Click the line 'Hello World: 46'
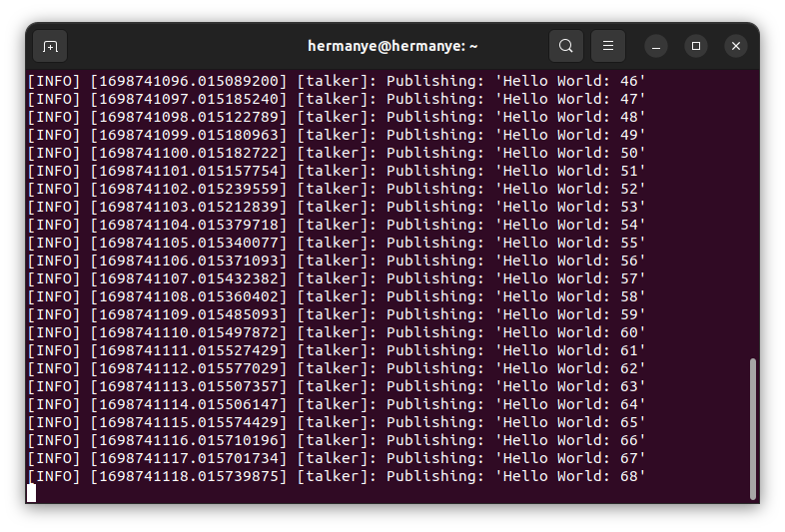The image size is (785, 532). click(x=337, y=81)
